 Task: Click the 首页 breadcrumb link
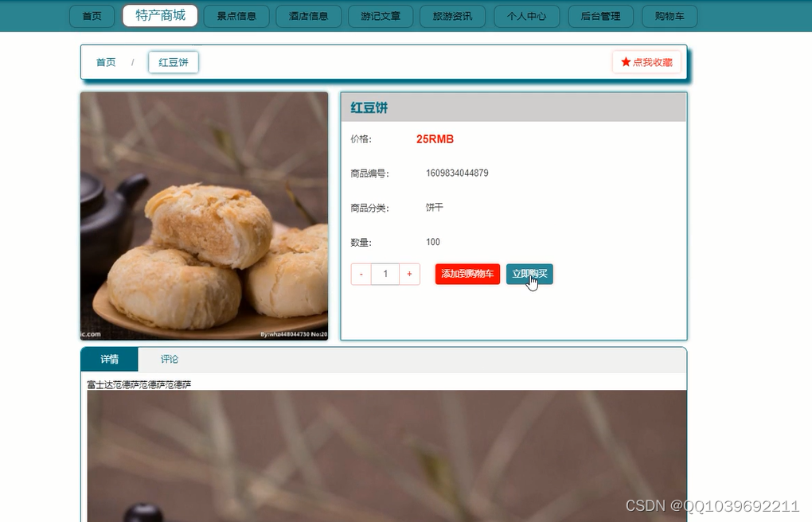click(x=106, y=62)
